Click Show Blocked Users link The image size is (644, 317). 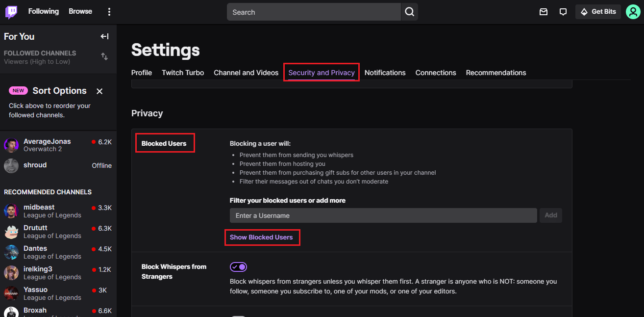pos(261,238)
